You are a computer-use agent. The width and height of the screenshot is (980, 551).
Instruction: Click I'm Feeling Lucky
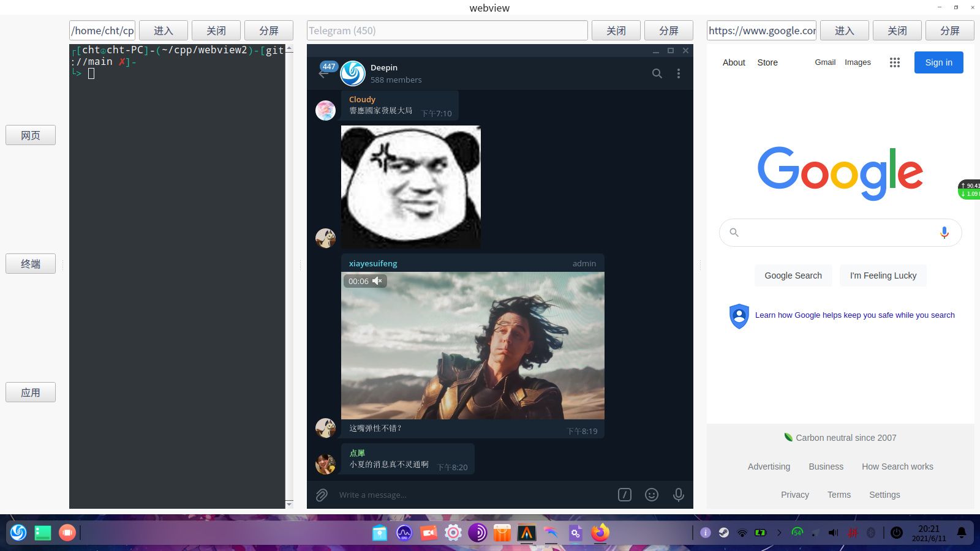point(883,275)
